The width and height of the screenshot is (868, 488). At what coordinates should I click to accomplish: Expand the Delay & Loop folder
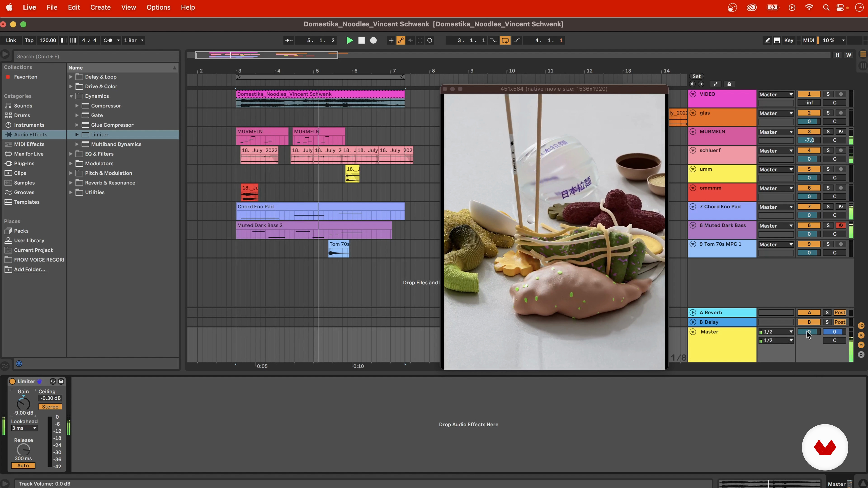(x=71, y=77)
